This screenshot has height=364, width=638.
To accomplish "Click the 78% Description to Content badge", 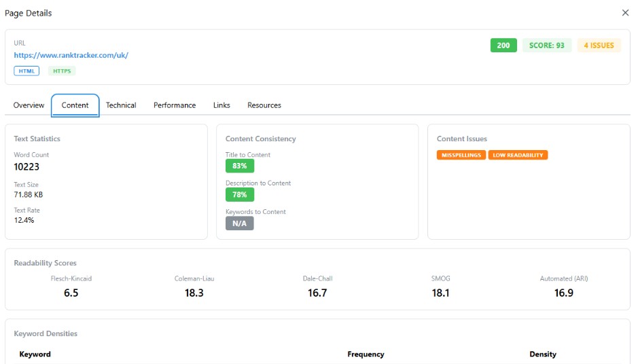I will tap(239, 194).
